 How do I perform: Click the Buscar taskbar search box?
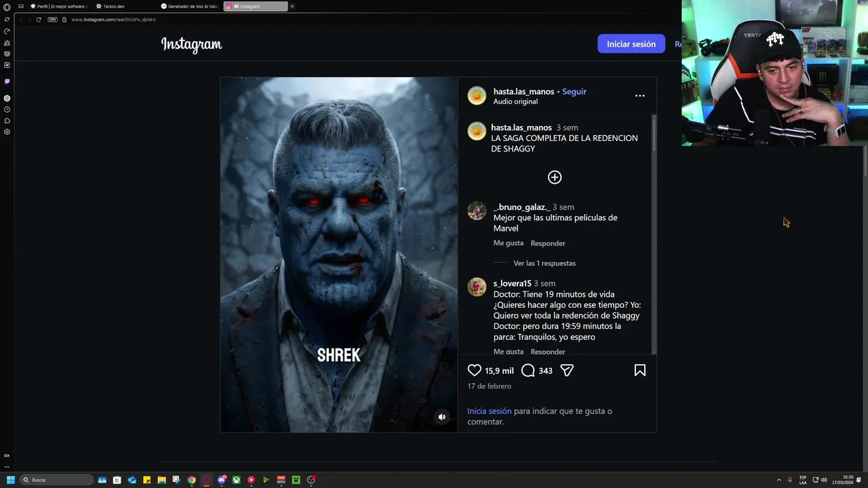point(56,480)
